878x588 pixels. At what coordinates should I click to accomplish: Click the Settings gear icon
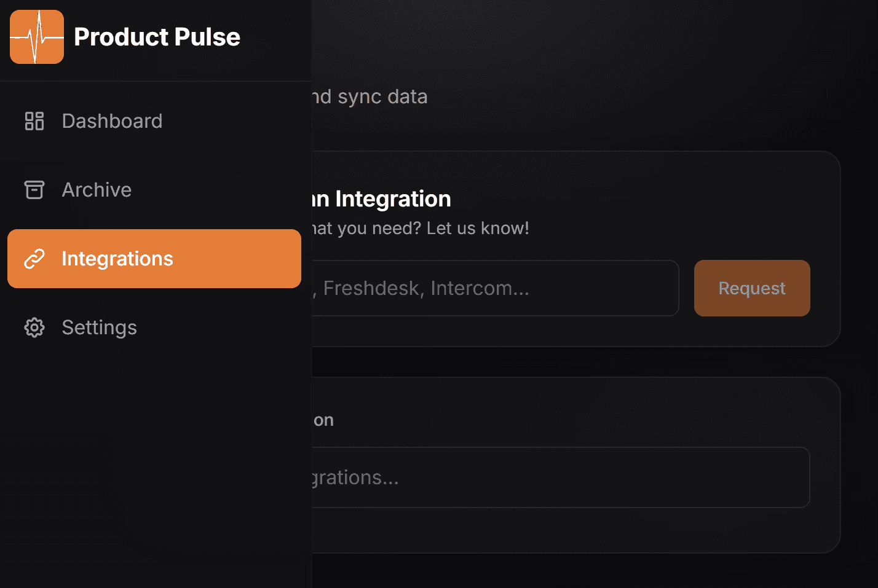[x=34, y=327]
